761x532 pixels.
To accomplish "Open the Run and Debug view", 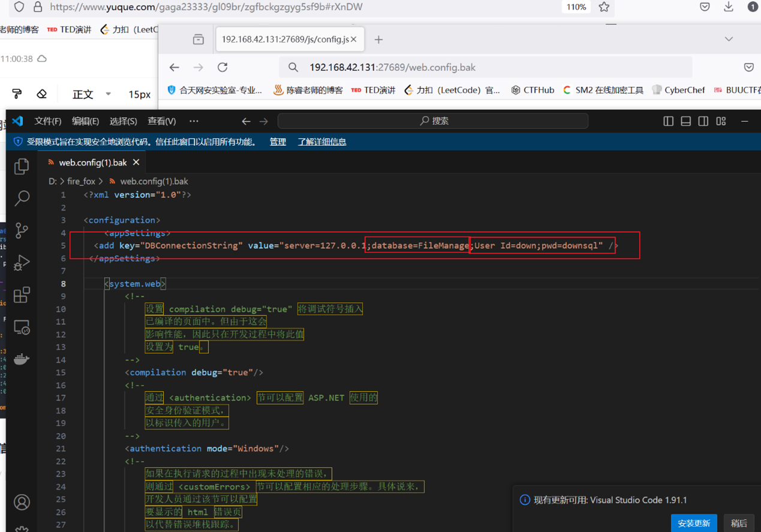I will coord(22,263).
